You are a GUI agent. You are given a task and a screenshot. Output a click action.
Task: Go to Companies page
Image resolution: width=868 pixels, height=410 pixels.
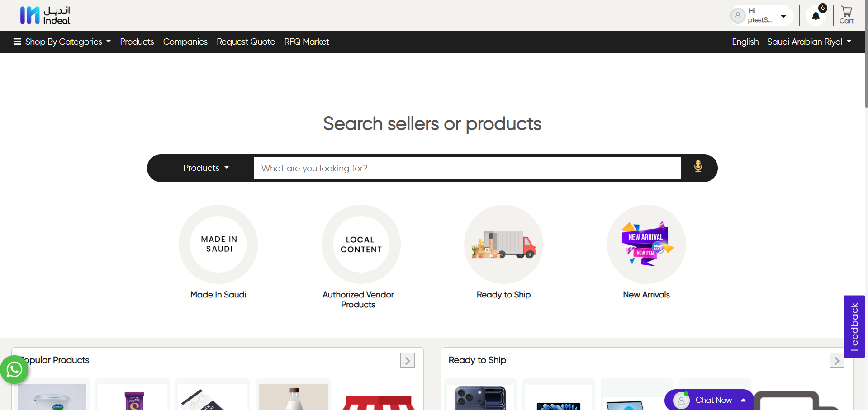coord(185,42)
